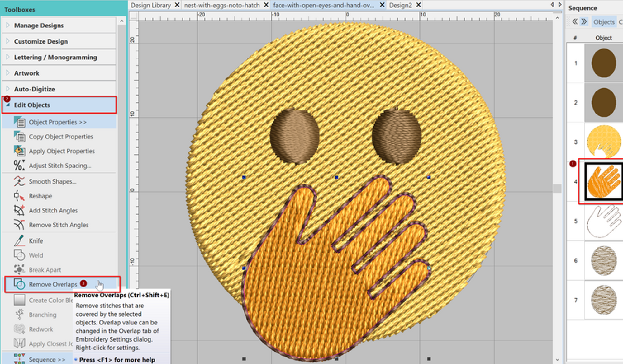Select sequence object 6 beige oval thumbnail

click(x=604, y=260)
